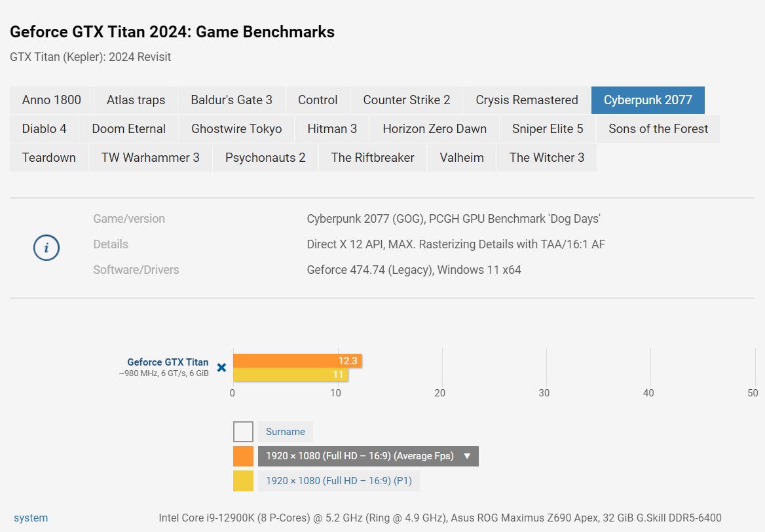Select the active Cyberpunk 2077 tab
This screenshot has height=532, width=765.
click(648, 100)
